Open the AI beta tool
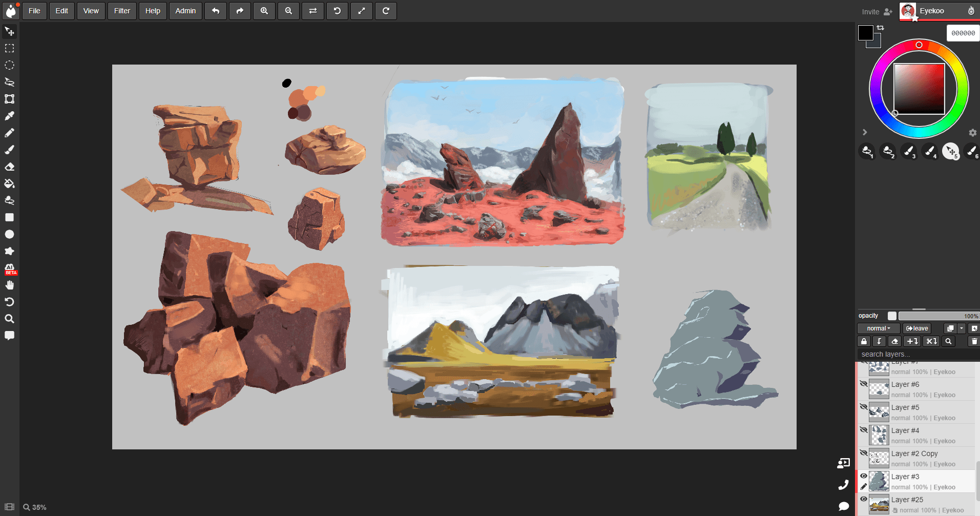 [x=10, y=269]
